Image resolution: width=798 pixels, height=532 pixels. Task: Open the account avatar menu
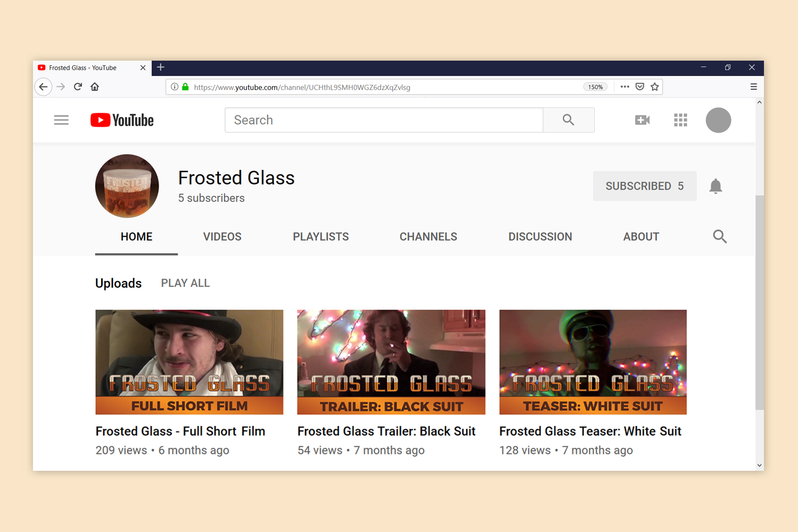pyautogui.click(x=718, y=120)
